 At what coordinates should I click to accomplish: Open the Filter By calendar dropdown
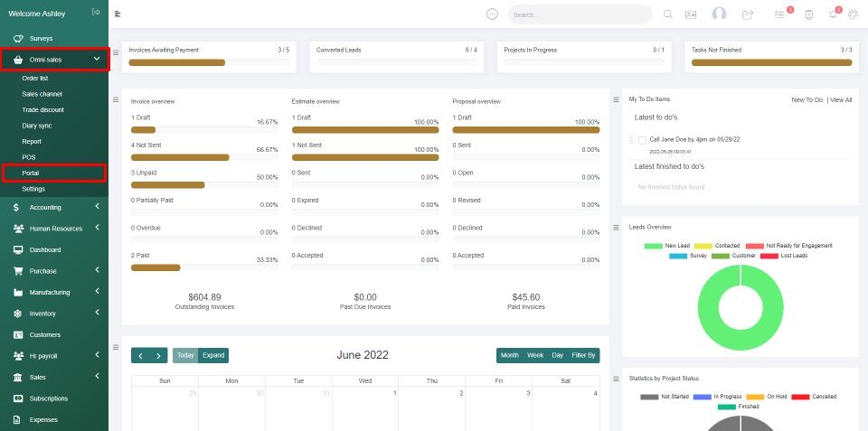[x=584, y=355]
